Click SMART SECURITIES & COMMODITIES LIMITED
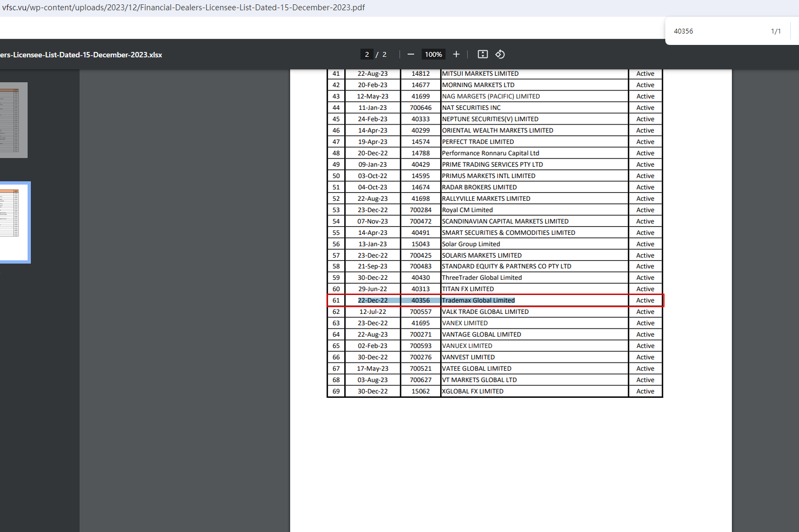799x532 pixels. coord(509,233)
